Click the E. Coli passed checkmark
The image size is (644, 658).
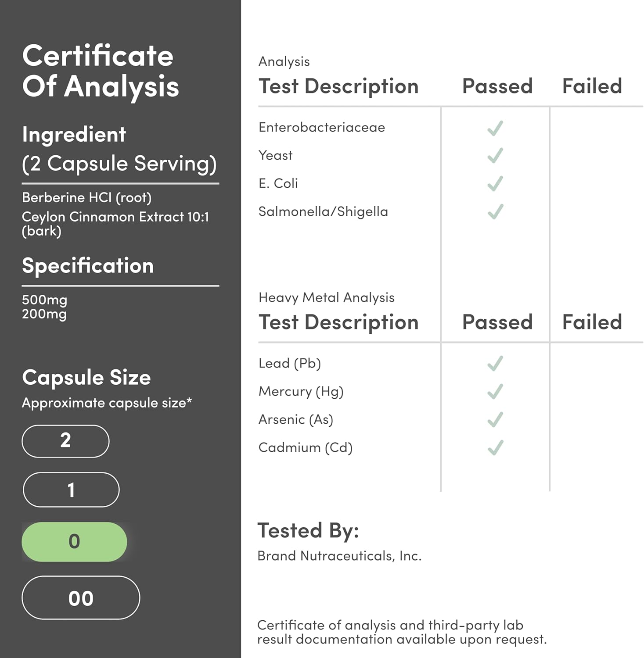click(495, 184)
